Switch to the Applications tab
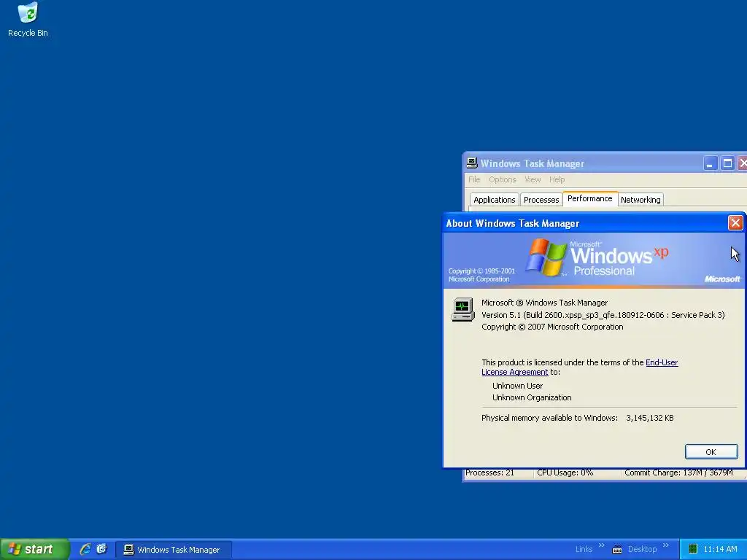The image size is (747, 560). coord(494,200)
